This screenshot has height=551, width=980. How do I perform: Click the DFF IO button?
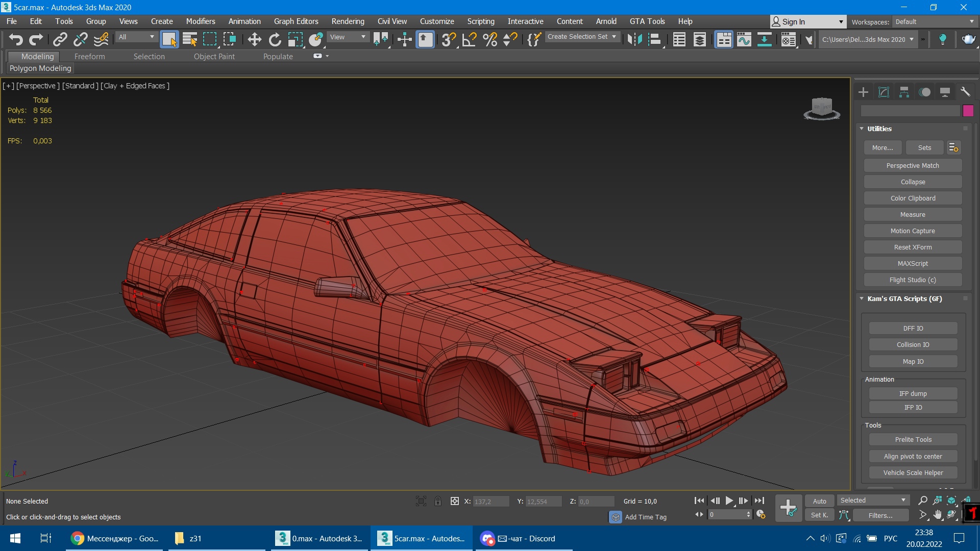(x=913, y=329)
